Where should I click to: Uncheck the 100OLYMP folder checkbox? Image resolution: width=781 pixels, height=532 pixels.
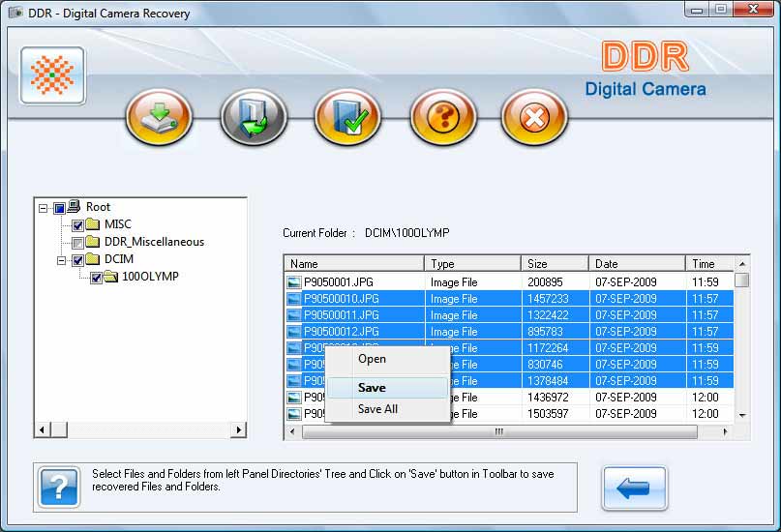coord(96,278)
